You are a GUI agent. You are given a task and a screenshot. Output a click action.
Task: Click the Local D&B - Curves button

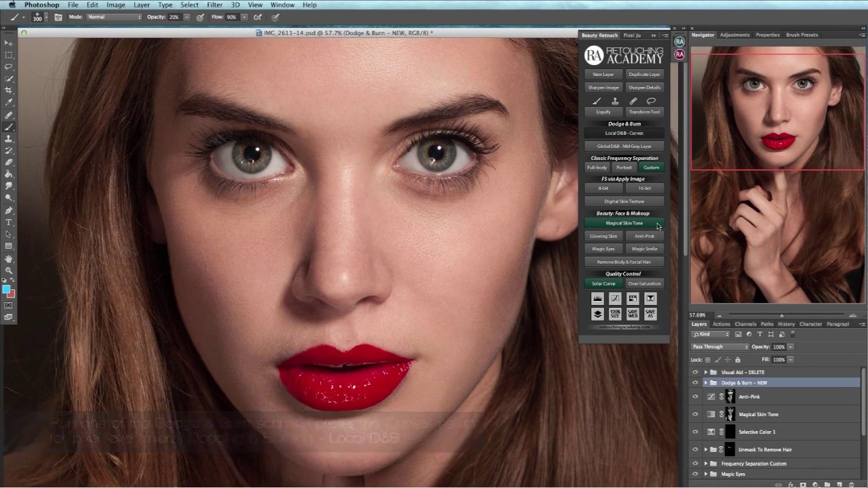pos(624,134)
